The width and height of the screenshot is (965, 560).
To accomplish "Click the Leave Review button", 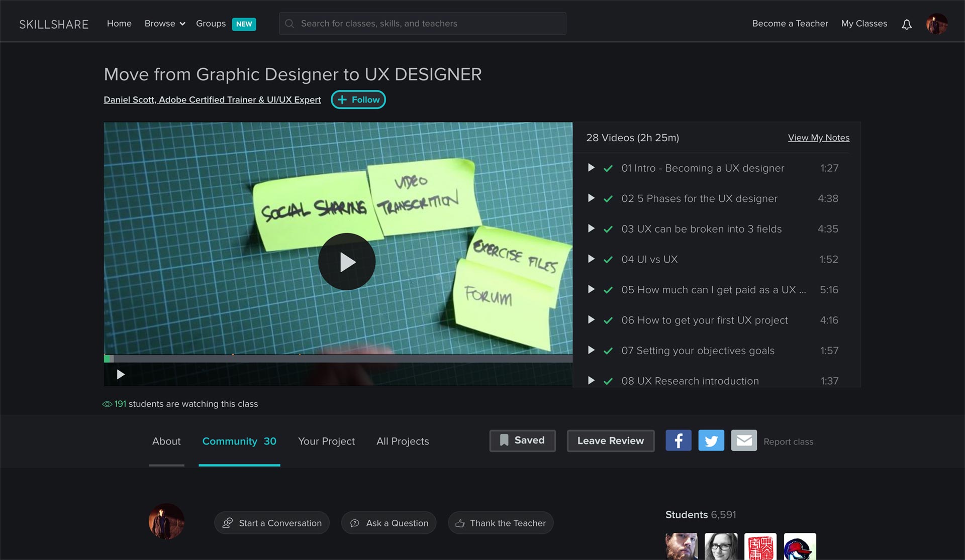I will pyautogui.click(x=611, y=440).
